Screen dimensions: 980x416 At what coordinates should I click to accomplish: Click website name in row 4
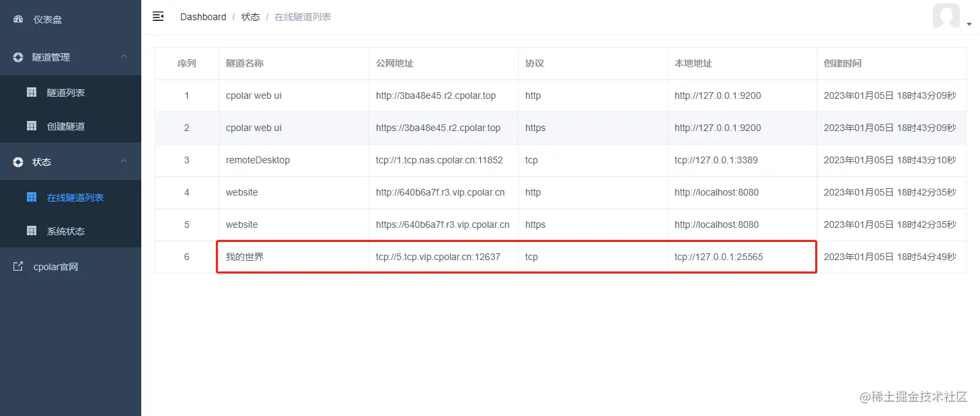pyautogui.click(x=242, y=192)
